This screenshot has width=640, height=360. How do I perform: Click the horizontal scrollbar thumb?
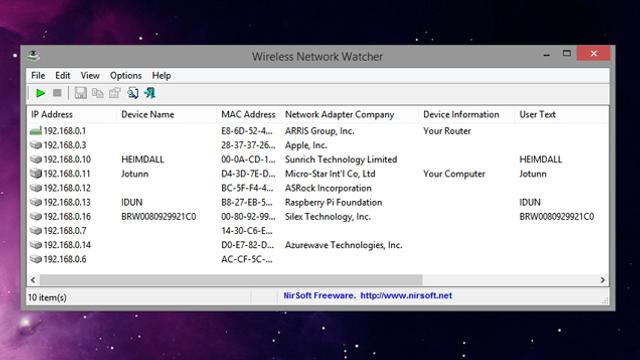(231, 280)
